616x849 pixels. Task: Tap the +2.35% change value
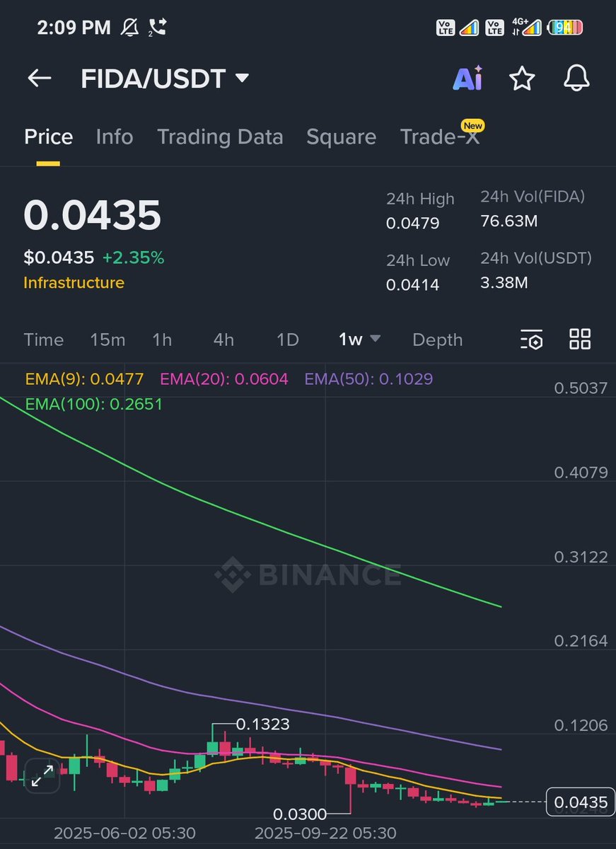[x=133, y=258]
